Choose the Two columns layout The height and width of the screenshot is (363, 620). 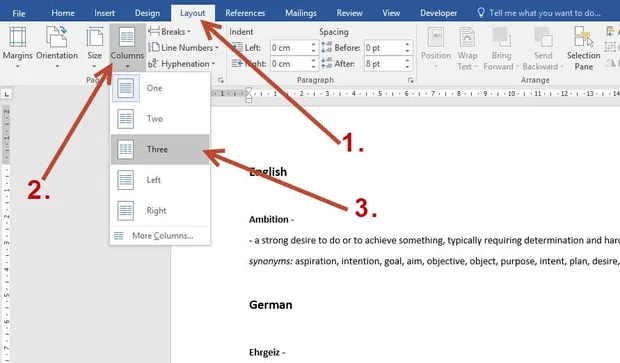click(160, 119)
